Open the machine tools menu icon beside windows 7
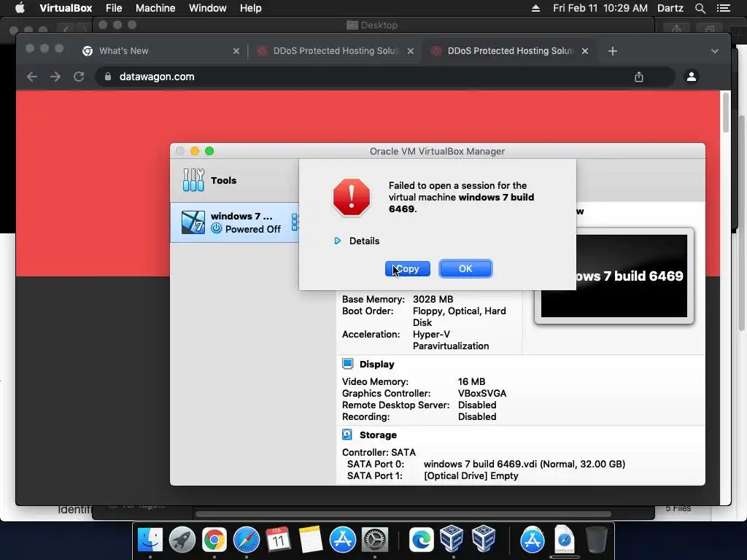Viewport: 747px width, 560px height. tap(295, 222)
